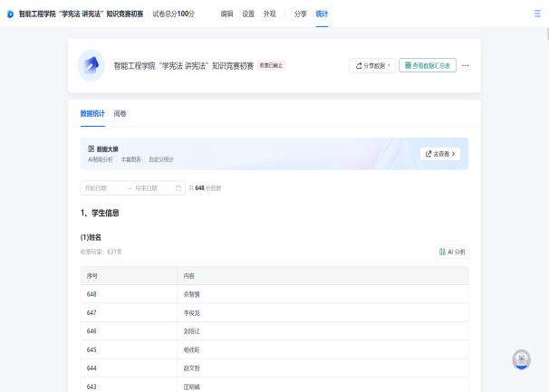Select the 统计 tab
The height and width of the screenshot is (392, 549).
point(323,14)
